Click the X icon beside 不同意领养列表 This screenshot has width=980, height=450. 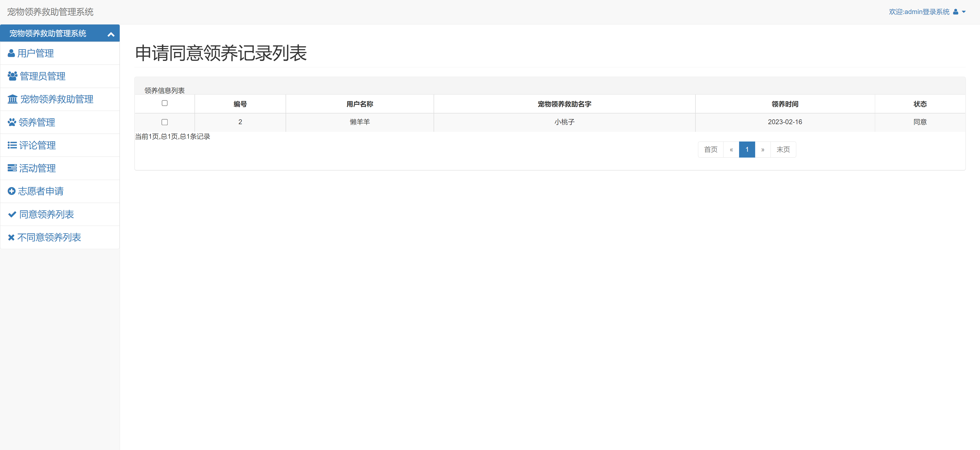11,238
